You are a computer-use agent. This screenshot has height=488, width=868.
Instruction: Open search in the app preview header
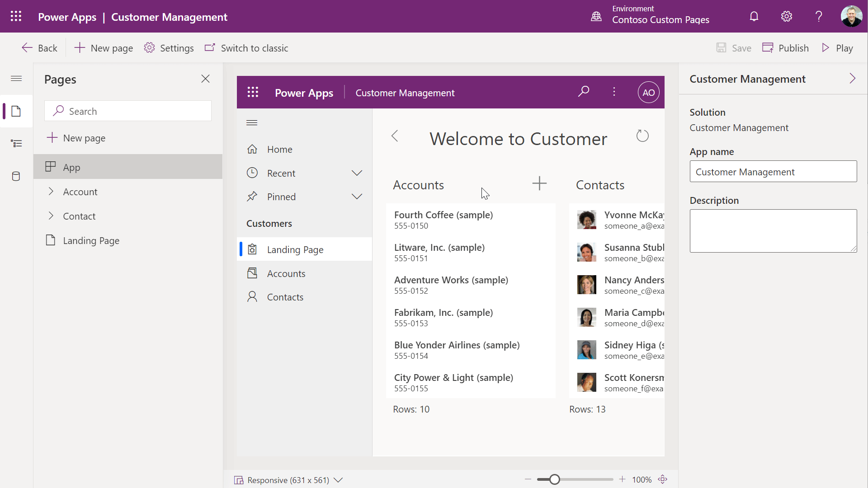click(584, 92)
